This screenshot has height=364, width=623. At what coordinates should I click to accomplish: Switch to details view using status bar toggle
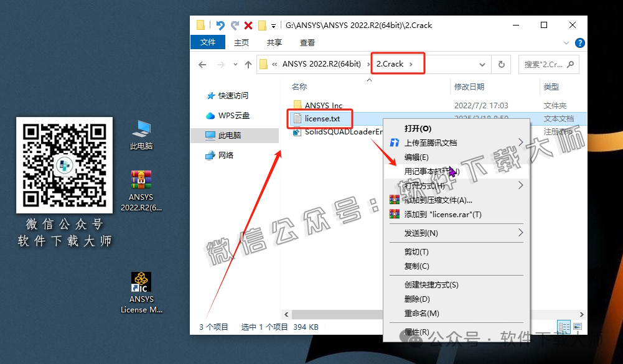(563, 326)
